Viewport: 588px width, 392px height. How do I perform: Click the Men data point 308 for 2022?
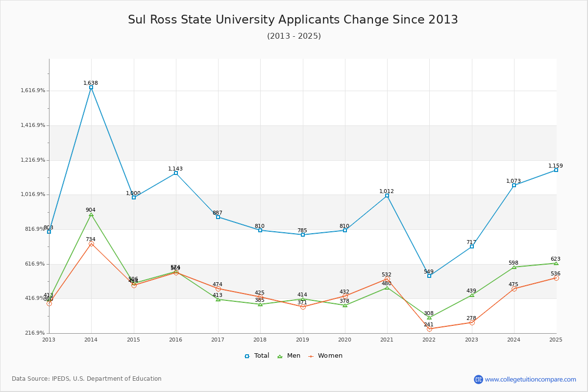429,318
